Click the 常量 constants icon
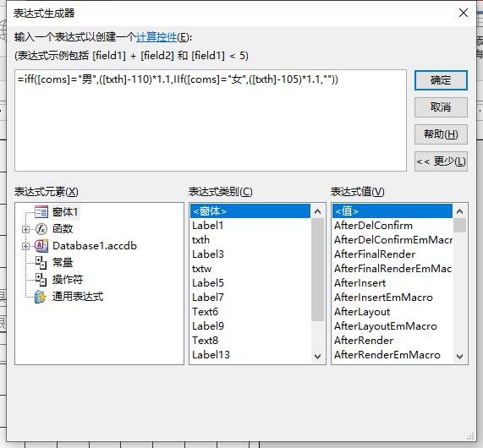483x448 pixels. 41,262
